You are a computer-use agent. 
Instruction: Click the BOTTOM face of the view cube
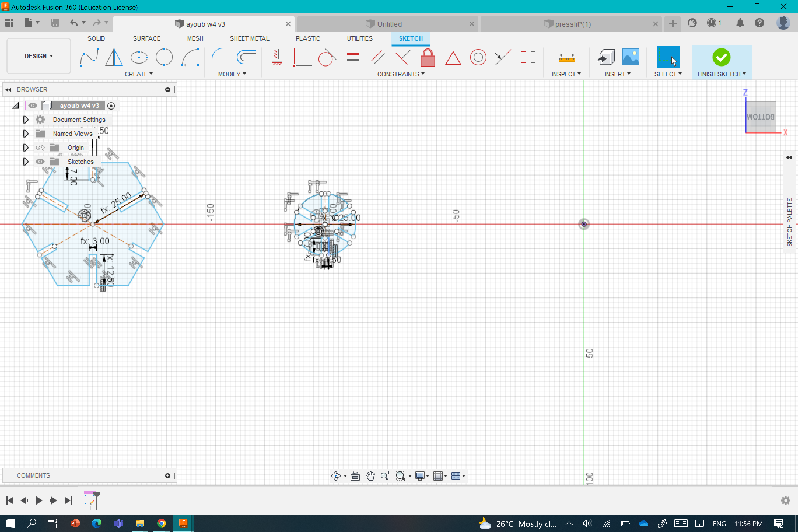pyautogui.click(x=761, y=117)
